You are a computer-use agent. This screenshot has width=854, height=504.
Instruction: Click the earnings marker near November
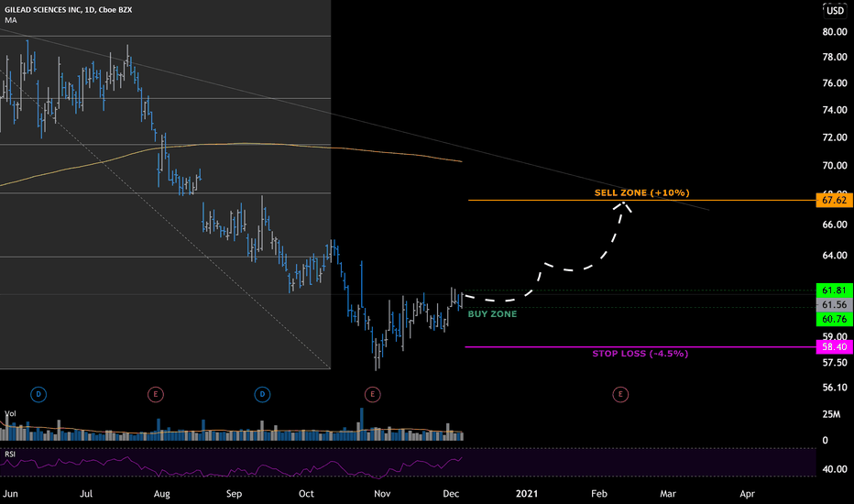click(373, 394)
